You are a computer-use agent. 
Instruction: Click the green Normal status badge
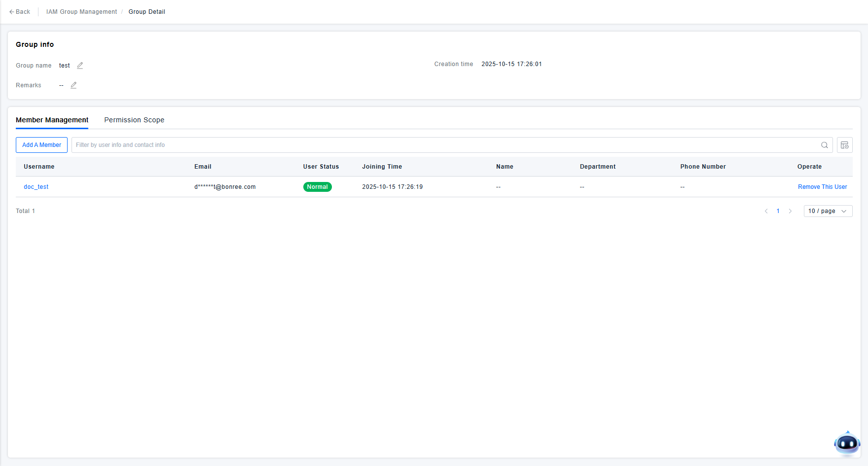click(317, 187)
